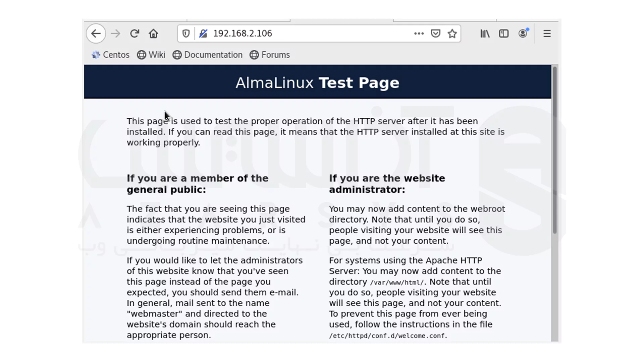Show the sidebar panel
The width and height of the screenshot is (644, 362).
coord(504,34)
